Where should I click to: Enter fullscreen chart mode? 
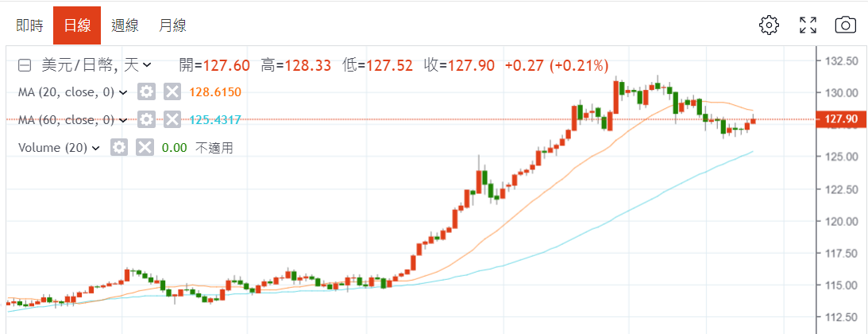pyautogui.click(x=808, y=25)
